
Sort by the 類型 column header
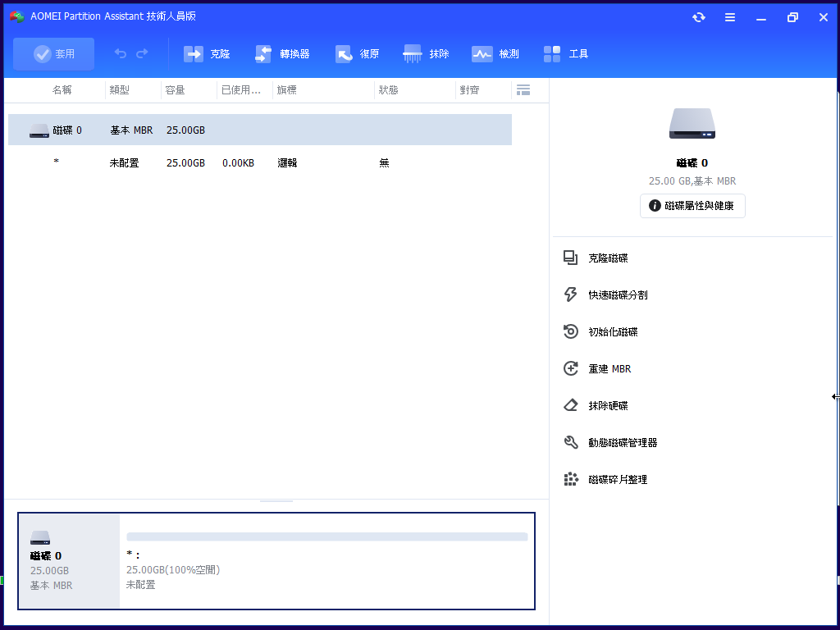pyautogui.click(x=120, y=90)
